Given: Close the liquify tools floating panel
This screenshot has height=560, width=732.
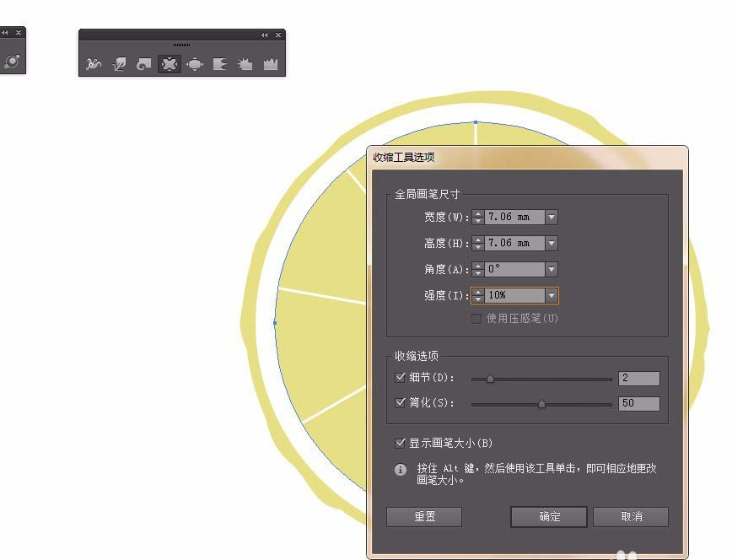Looking at the screenshot, I should (278, 35).
